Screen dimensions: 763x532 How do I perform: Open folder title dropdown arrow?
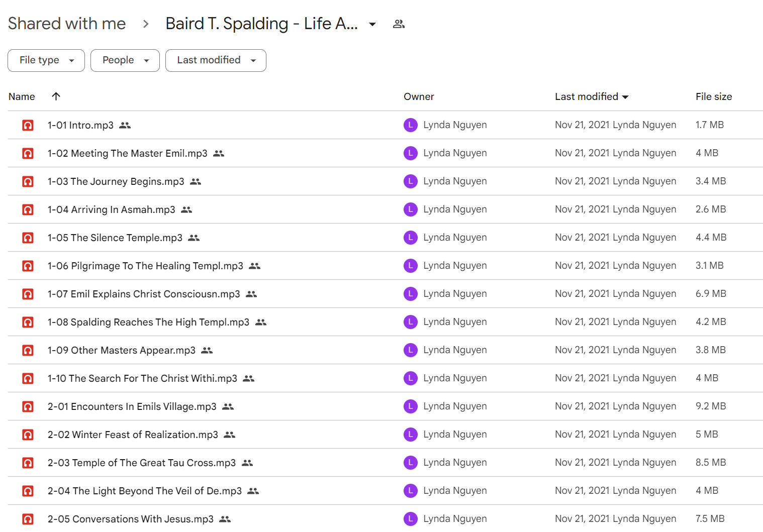[x=372, y=24]
